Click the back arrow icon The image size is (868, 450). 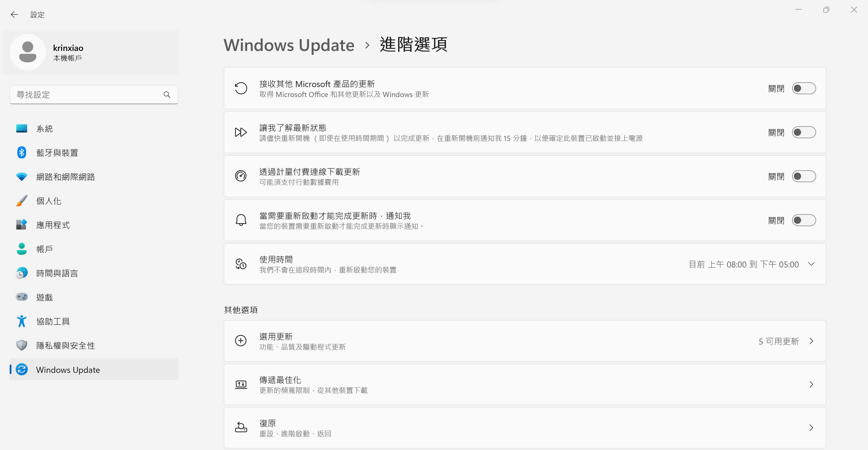[x=14, y=14]
